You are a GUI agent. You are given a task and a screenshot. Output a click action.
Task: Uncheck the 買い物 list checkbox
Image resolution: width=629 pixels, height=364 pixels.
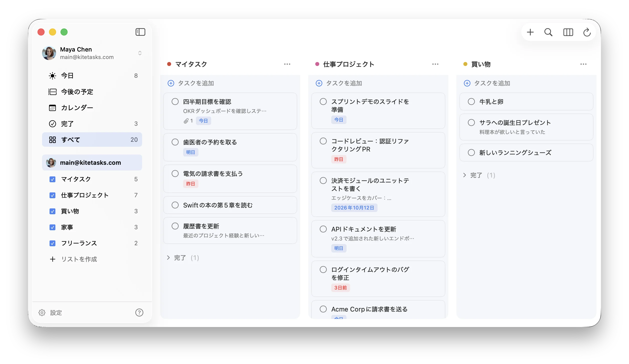(52, 211)
